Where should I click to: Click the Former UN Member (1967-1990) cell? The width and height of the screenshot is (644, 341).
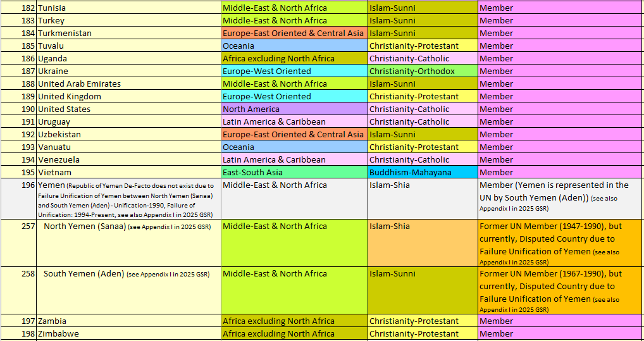click(x=561, y=290)
